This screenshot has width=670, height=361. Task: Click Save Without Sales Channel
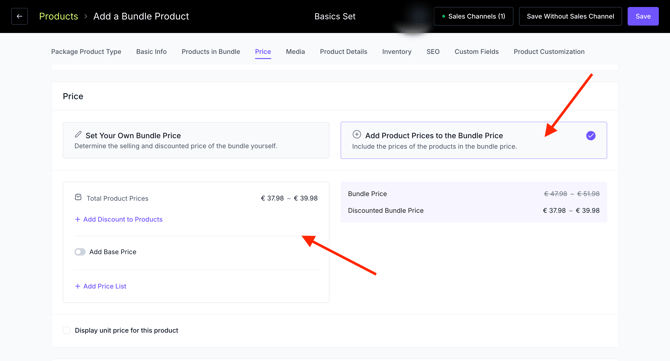[x=570, y=17]
